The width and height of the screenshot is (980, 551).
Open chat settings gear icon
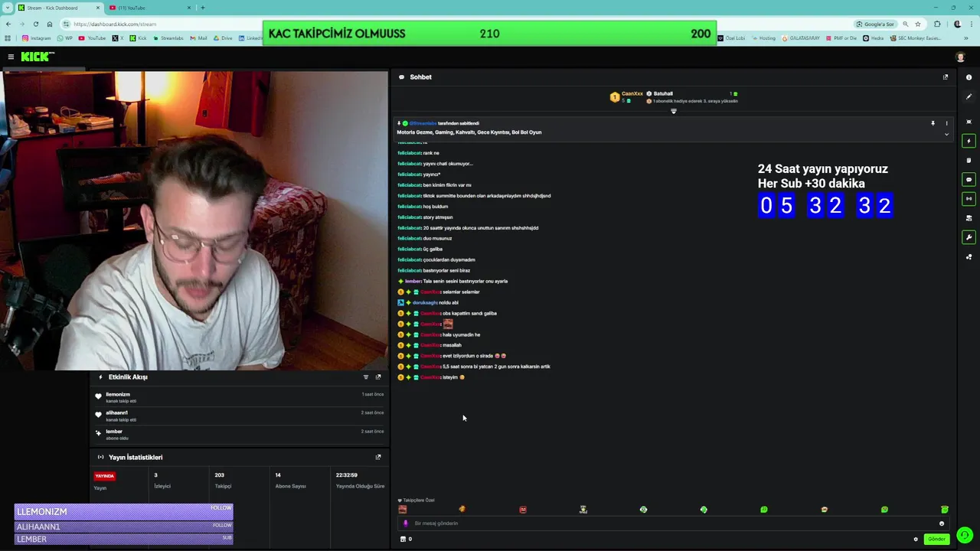coord(916,540)
